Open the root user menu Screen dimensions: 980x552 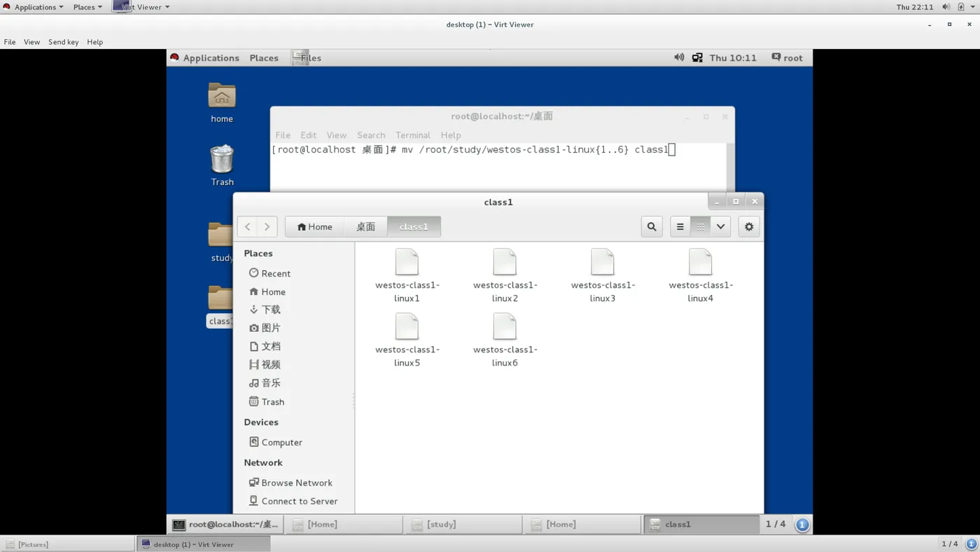click(x=787, y=58)
